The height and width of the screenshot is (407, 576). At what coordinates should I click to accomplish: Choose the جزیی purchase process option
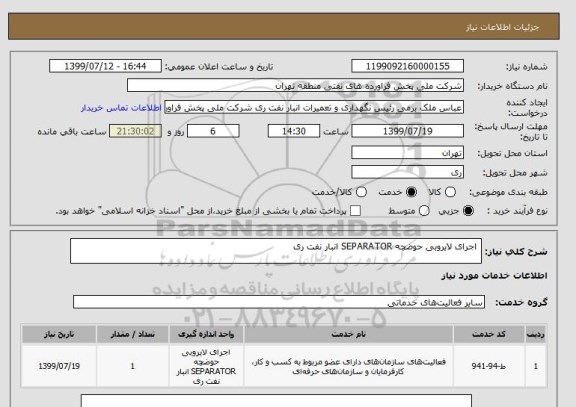[468, 211]
